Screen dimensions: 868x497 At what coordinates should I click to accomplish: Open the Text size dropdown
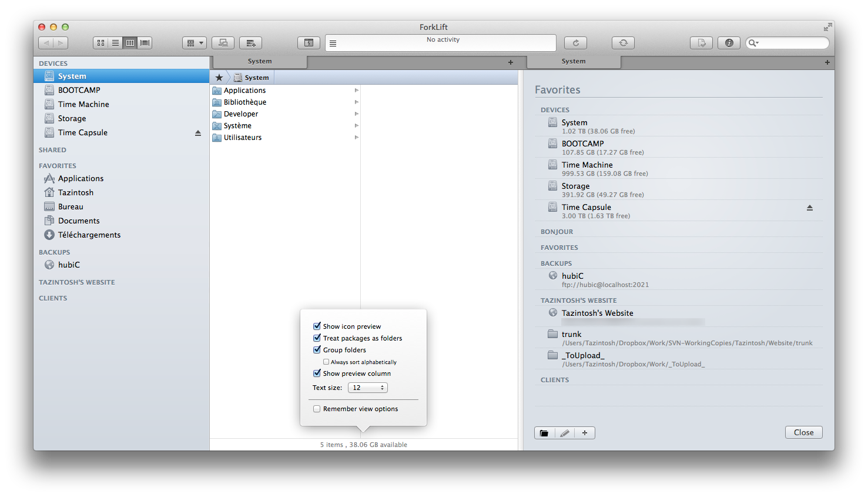pos(367,387)
